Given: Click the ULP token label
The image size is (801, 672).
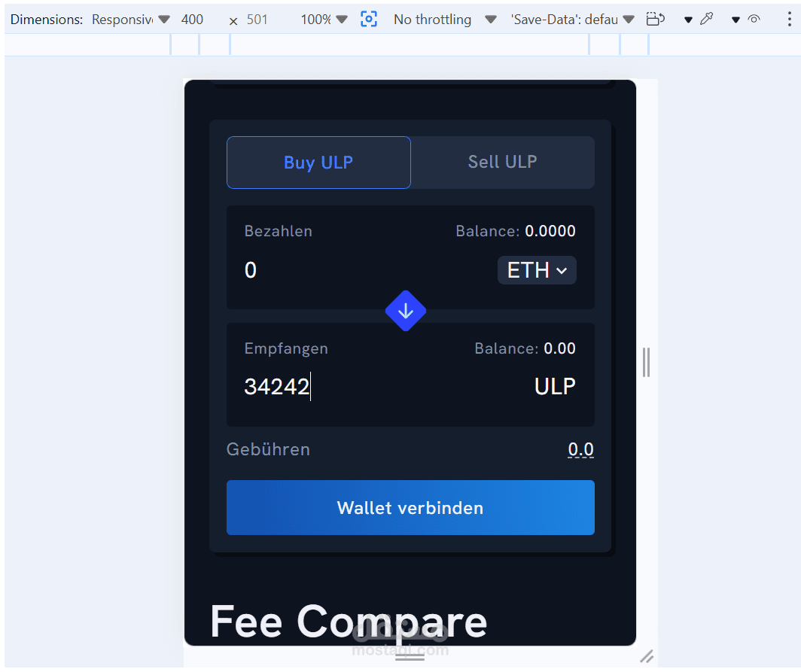Looking at the screenshot, I should 555,387.
